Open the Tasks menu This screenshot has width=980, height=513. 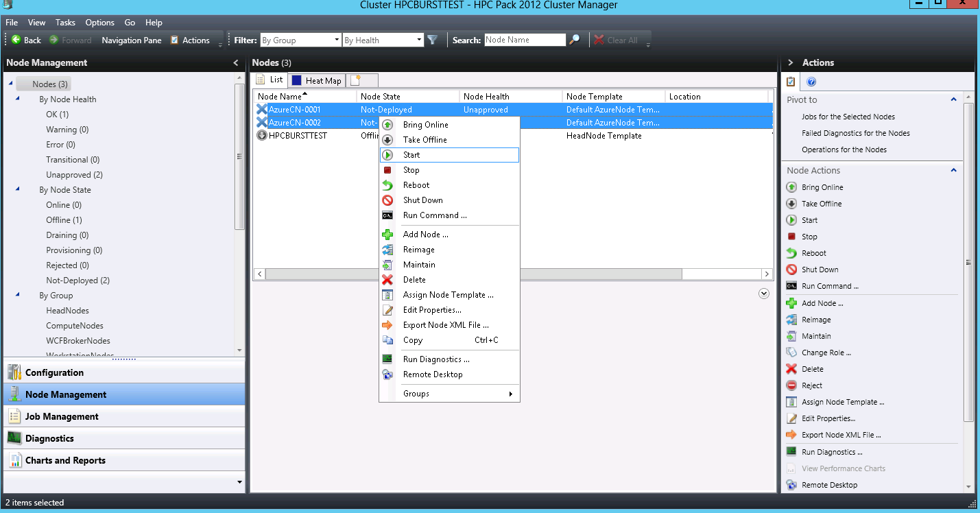click(65, 23)
